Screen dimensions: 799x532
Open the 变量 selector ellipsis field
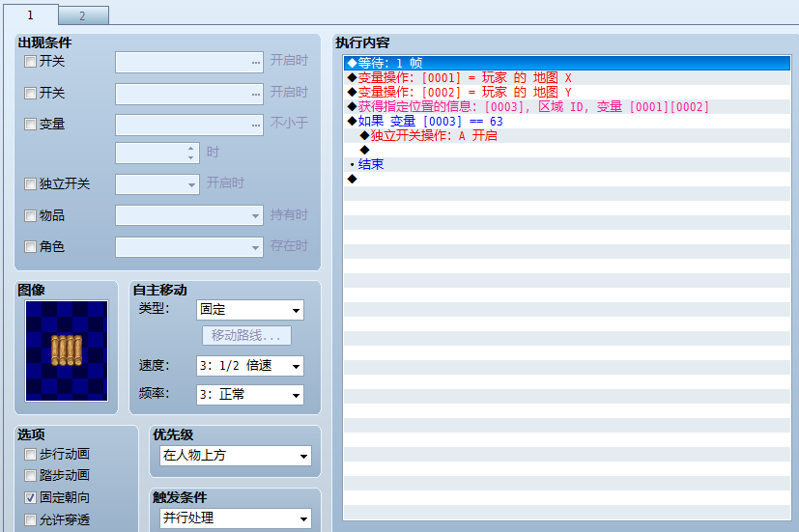point(189,126)
